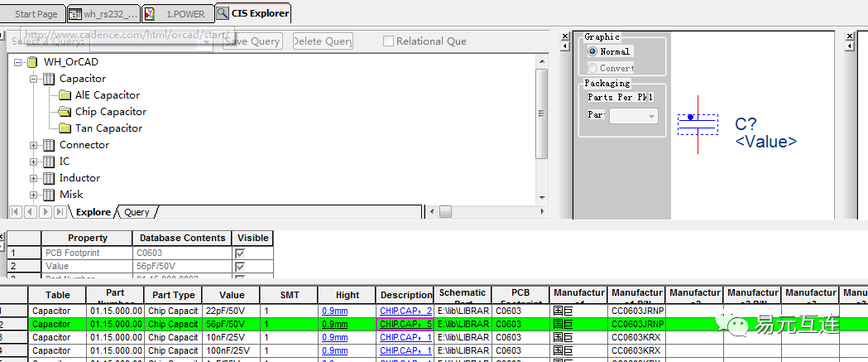
Task: Click the tree scrollbar down arrow
Action: pos(543,198)
